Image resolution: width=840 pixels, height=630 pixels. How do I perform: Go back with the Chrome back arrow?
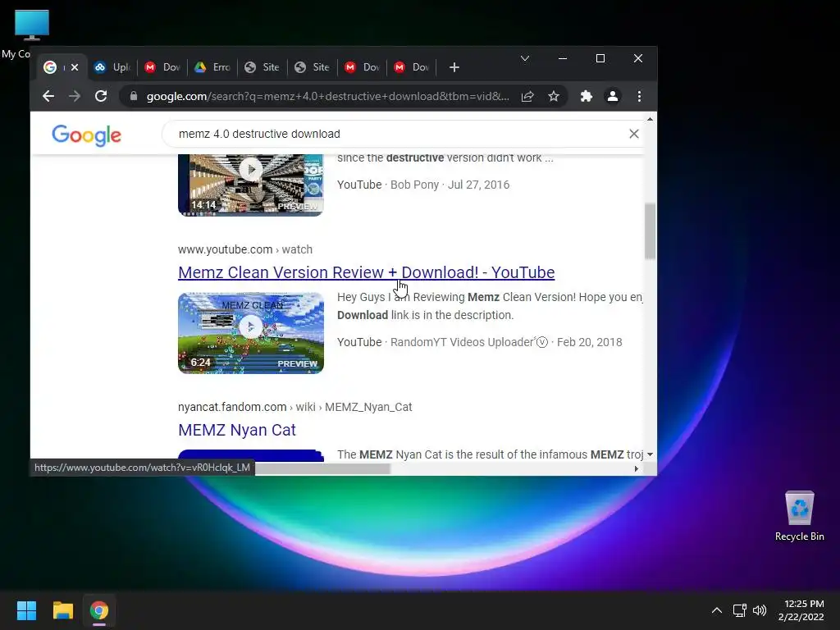tap(48, 96)
